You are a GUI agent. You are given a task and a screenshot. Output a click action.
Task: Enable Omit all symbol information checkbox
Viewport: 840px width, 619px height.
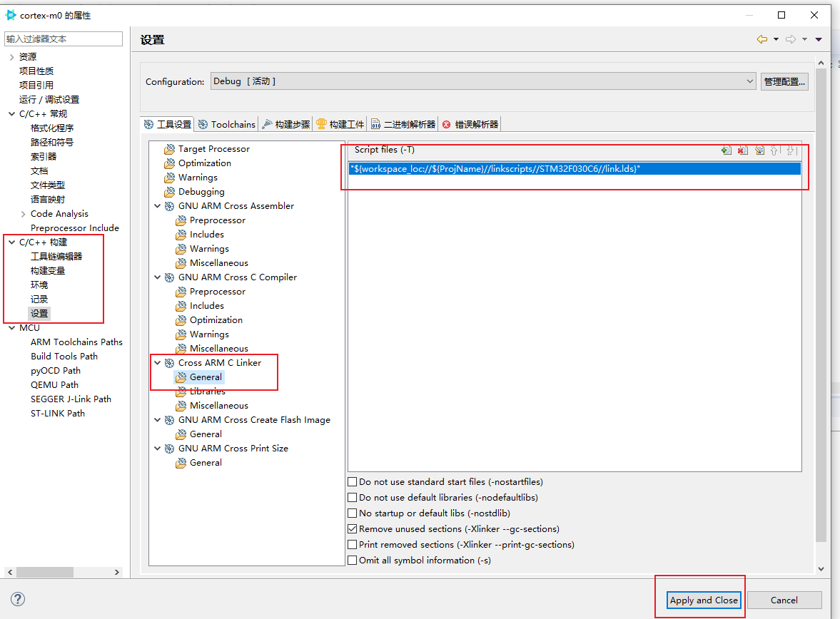coord(353,561)
